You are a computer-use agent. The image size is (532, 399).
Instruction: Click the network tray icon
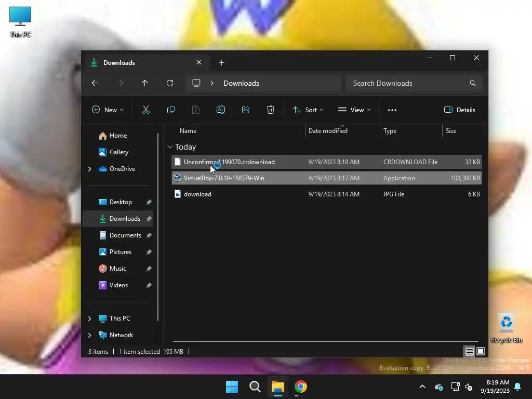point(455,387)
